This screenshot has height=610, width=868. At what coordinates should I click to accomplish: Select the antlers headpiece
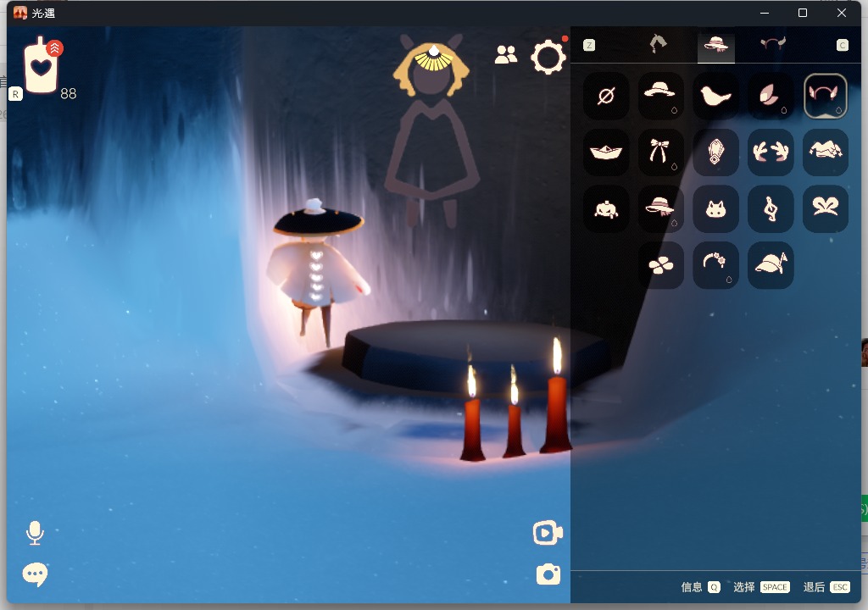pyautogui.click(x=771, y=152)
